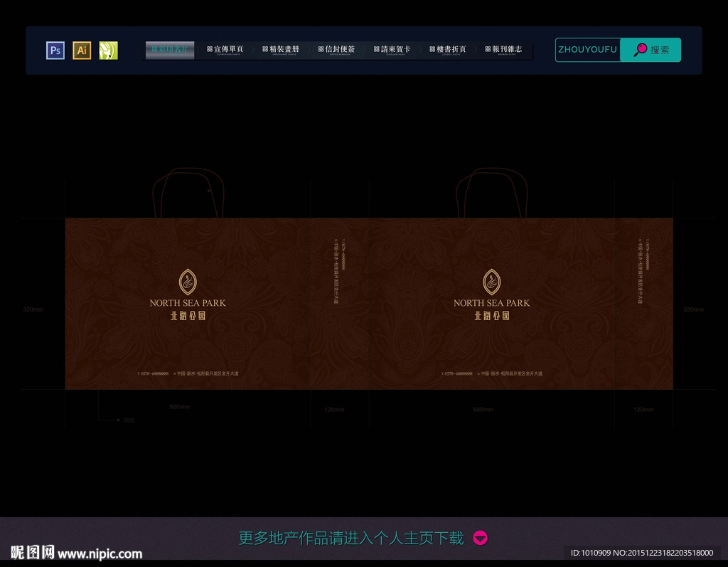Click the ZHOUYOUFU search input field
The width and height of the screenshot is (728, 567).
(x=588, y=50)
